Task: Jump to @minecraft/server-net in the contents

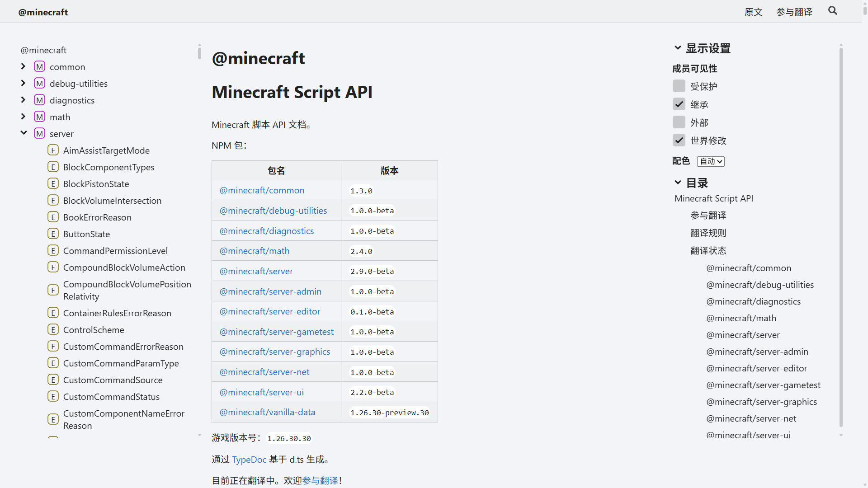Action: click(x=751, y=418)
